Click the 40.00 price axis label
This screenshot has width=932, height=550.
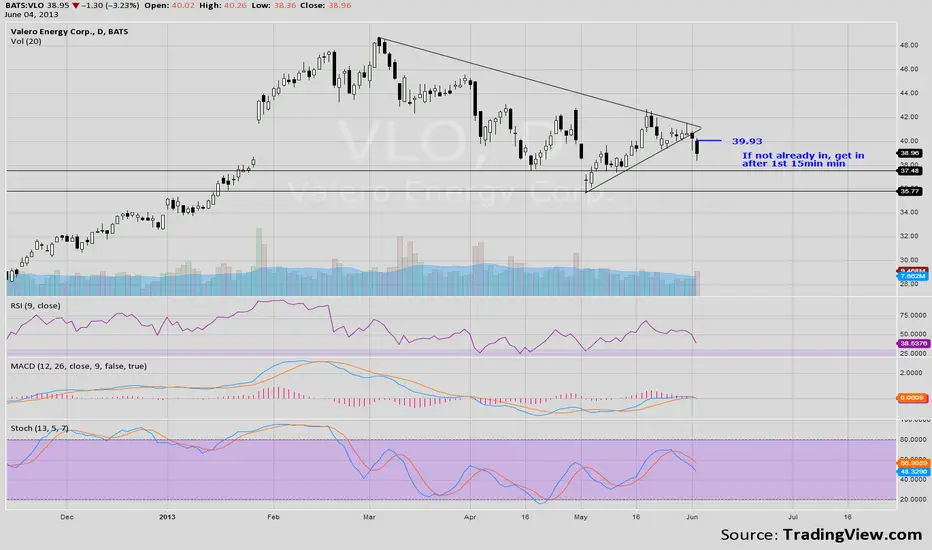pos(909,142)
